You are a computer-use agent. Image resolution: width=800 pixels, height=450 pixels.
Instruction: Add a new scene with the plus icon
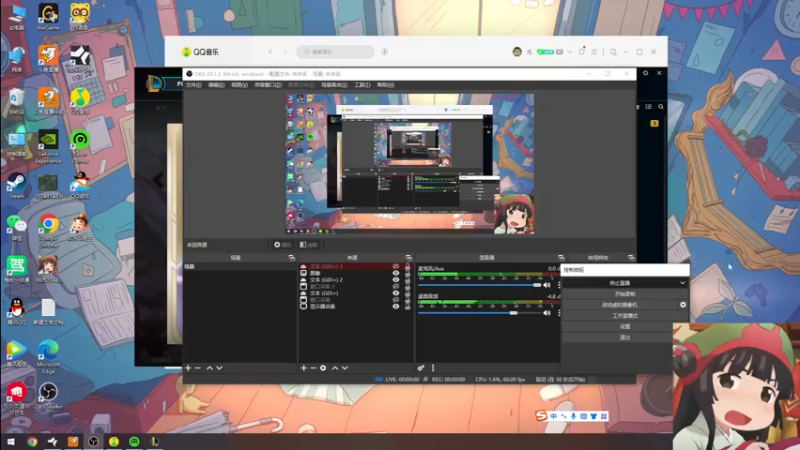click(x=188, y=368)
